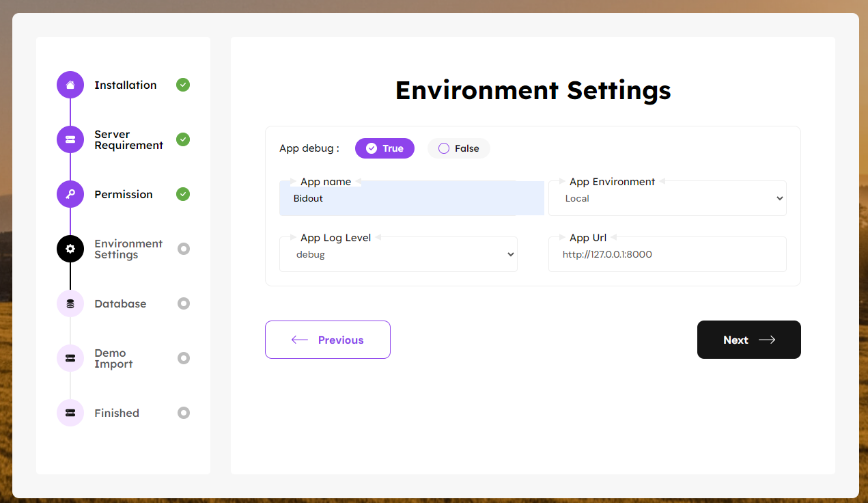Click the Permission key step icon

[x=70, y=194]
